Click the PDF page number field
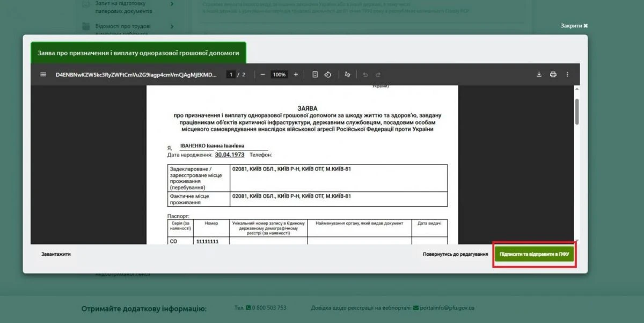644x323 pixels. [231, 75]
